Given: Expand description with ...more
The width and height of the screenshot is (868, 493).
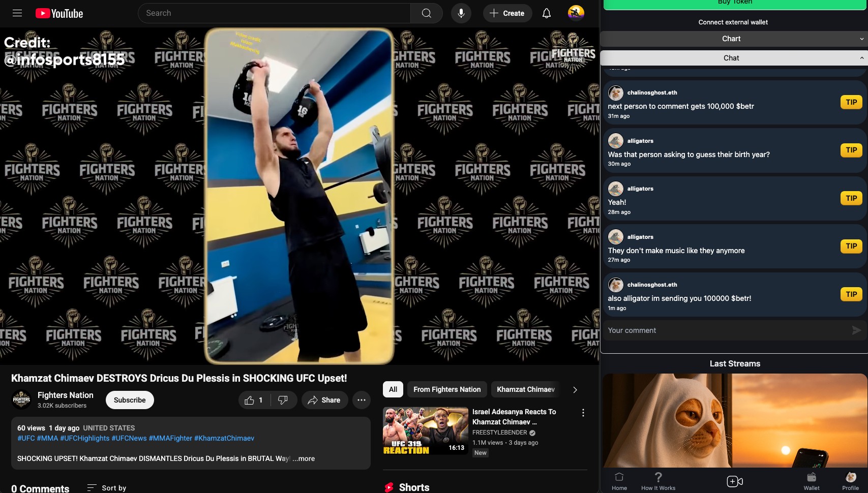Looking at the screenshot, I should 304,458.
